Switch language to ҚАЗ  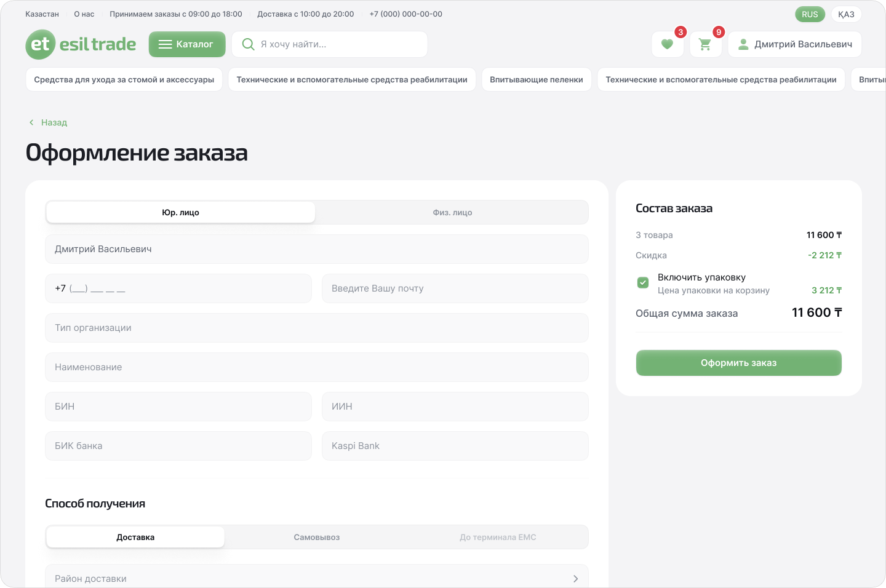[846, 14]
